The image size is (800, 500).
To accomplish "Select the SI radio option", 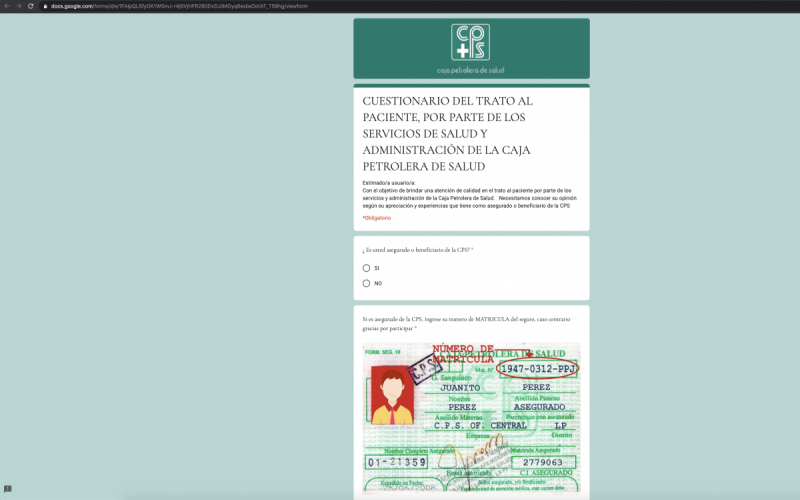I will click(x=366, y=268).
